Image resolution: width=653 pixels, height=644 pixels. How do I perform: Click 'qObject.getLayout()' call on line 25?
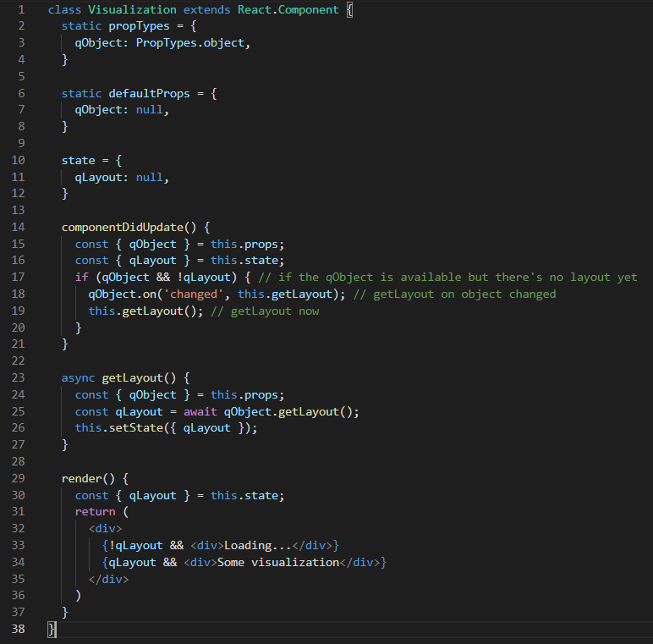tap(288, 412)
